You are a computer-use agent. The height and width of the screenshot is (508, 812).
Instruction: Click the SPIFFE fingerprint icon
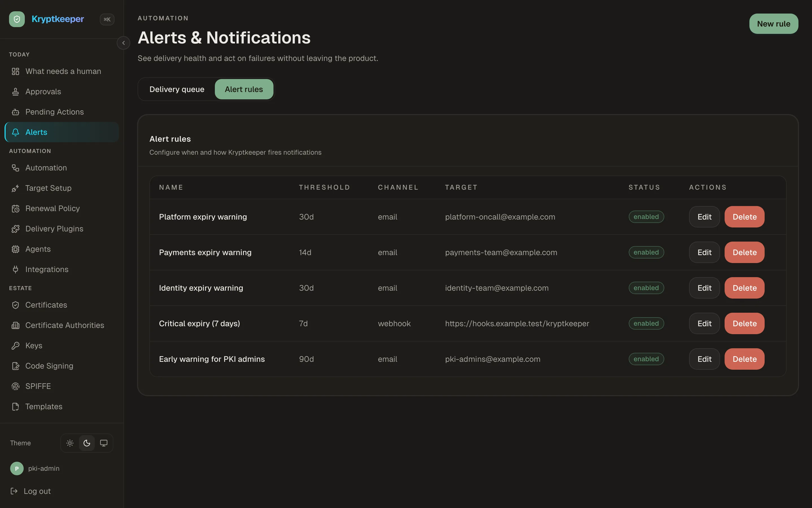tap(16, 386)
